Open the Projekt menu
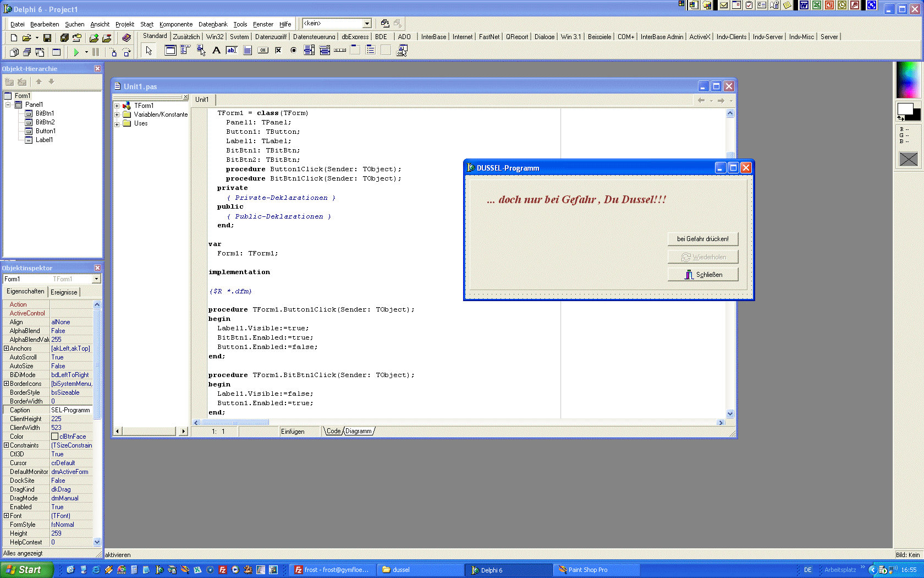 (x=124, y=24)
